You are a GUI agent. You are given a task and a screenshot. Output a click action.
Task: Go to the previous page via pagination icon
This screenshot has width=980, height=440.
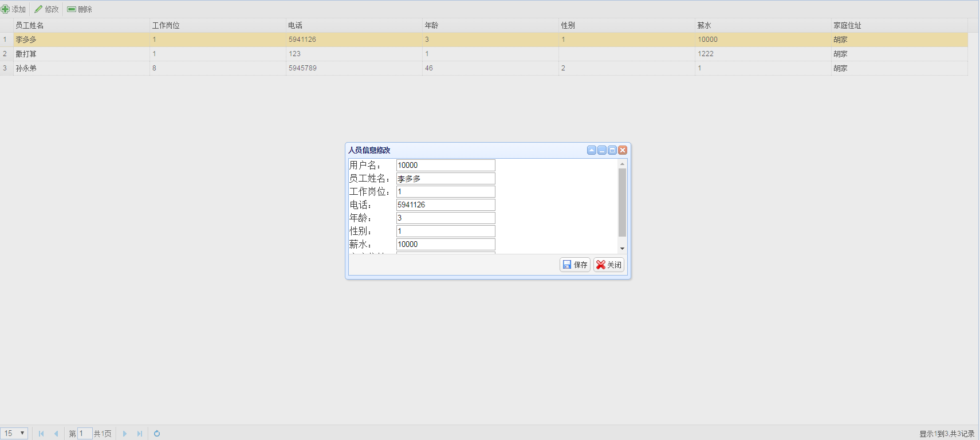pos(56,434)
